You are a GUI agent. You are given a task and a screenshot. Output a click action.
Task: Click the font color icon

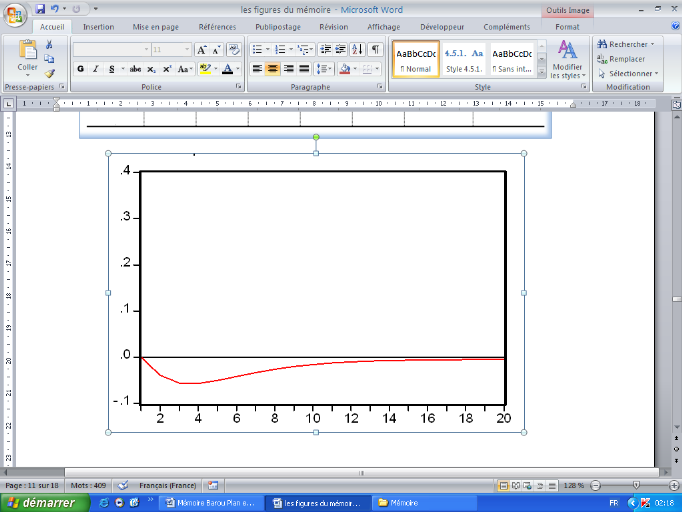click(x=228, y=69)
